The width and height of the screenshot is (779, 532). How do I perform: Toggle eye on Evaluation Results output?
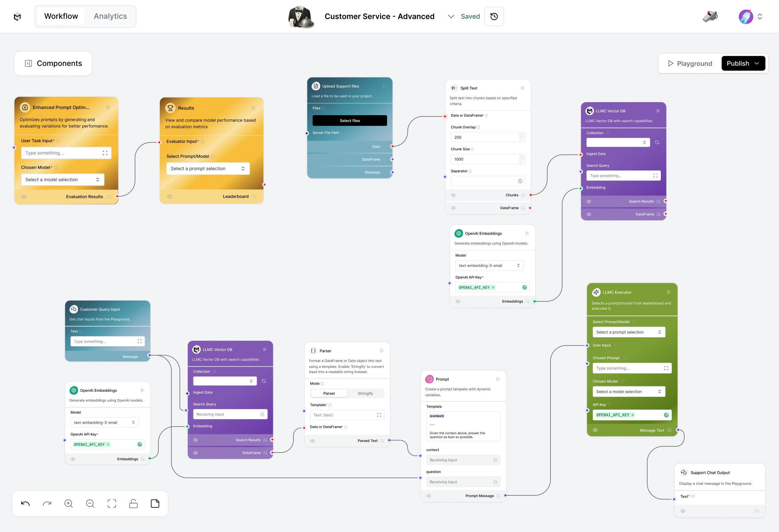24,197
